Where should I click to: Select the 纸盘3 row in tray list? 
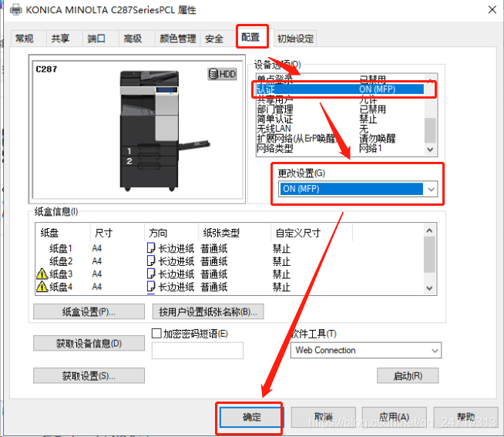point(230,274)
